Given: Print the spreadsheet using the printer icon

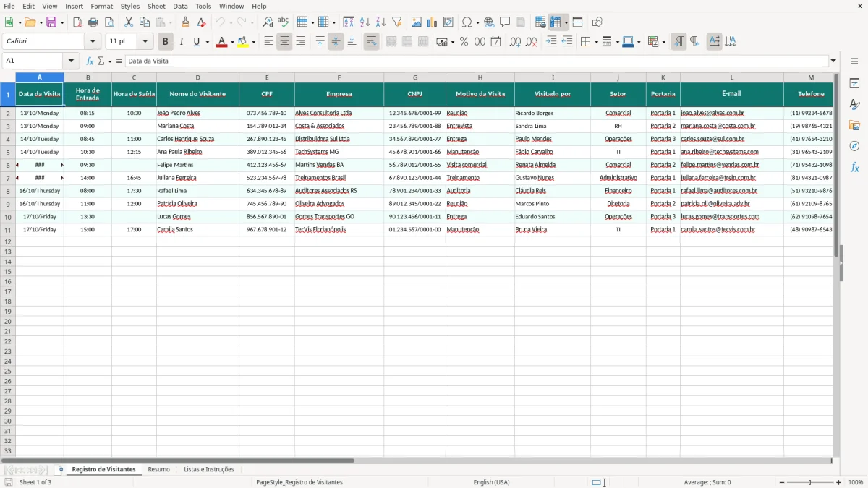Looking at the screenshot, I should pyautogui.click(x=93, y=22).
